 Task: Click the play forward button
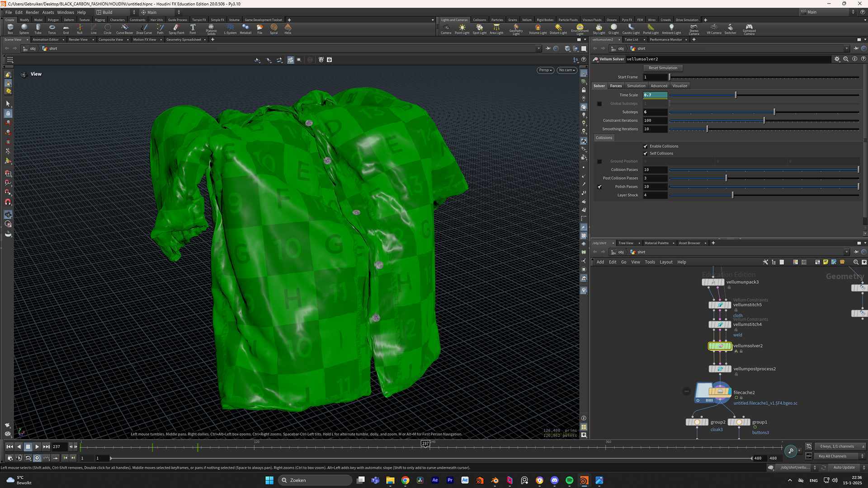37,446
